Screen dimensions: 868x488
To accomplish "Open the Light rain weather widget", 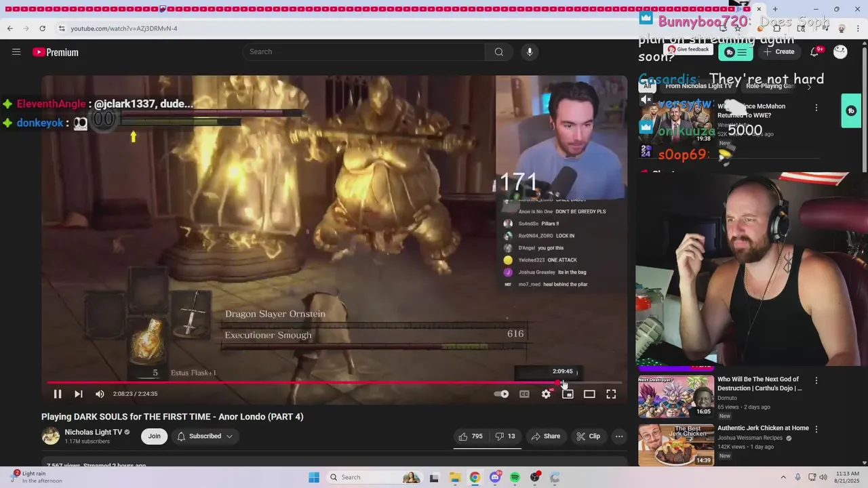I will point(37,477).
